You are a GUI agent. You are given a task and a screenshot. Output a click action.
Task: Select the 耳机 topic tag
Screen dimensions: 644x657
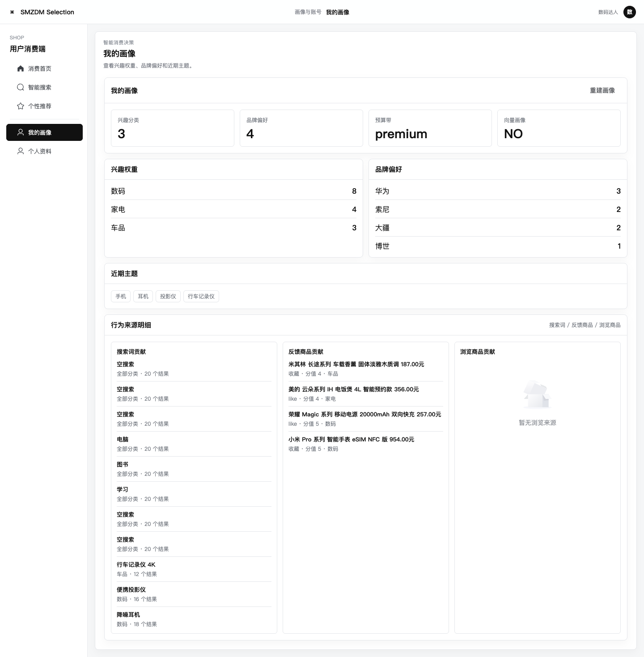tap(143, 296)
